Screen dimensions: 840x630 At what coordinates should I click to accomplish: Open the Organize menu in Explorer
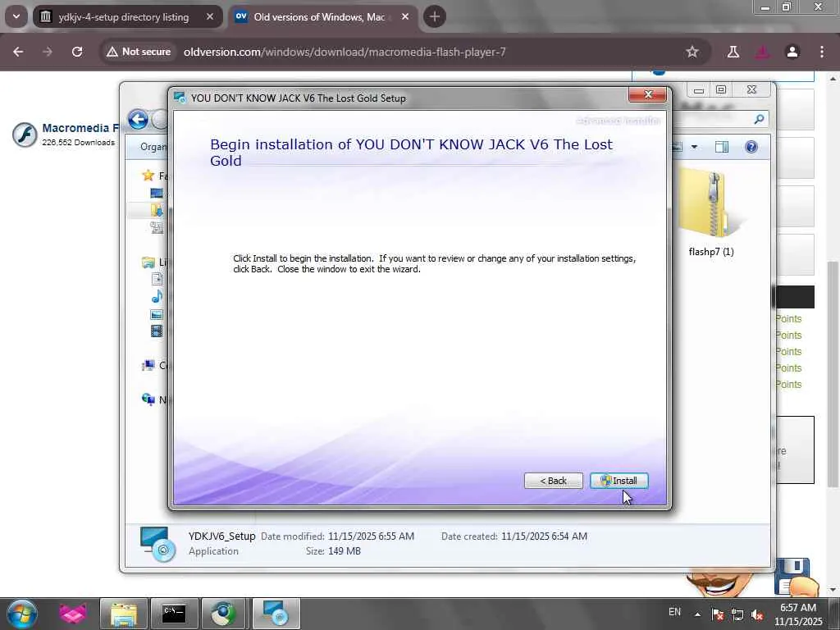tap(153, 147)
